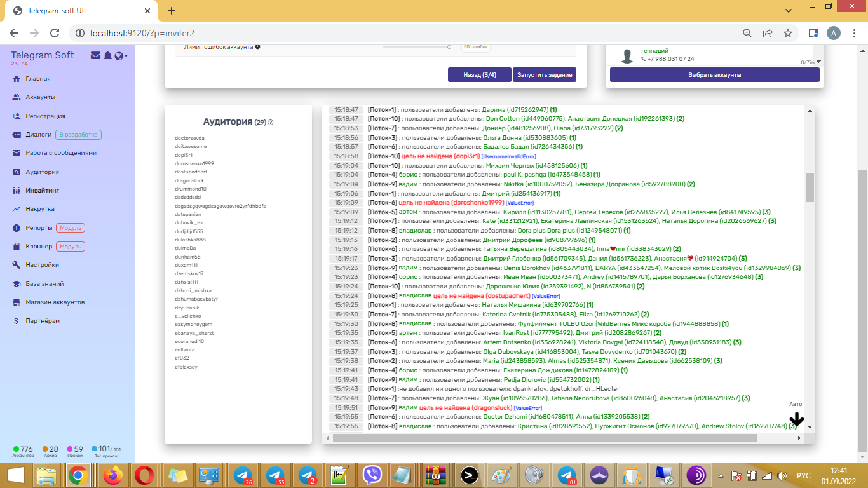Go to Аккаунты in the sidebar
The height and width of the screenshot is (488, 868).
tap(40, 97)
